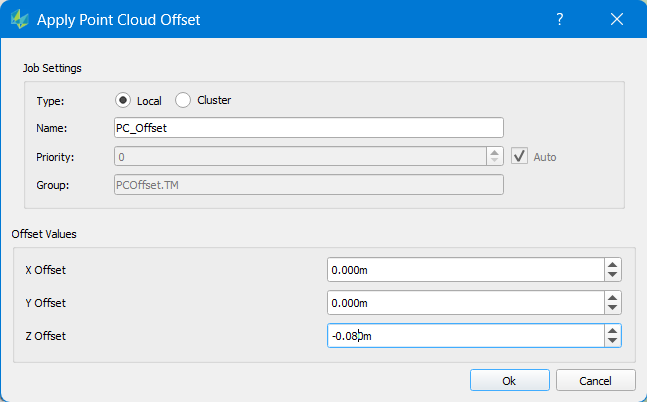The image size is (647, 402).
Task: Lower Z Offset with the down arrow
Action: coord(613,341)
